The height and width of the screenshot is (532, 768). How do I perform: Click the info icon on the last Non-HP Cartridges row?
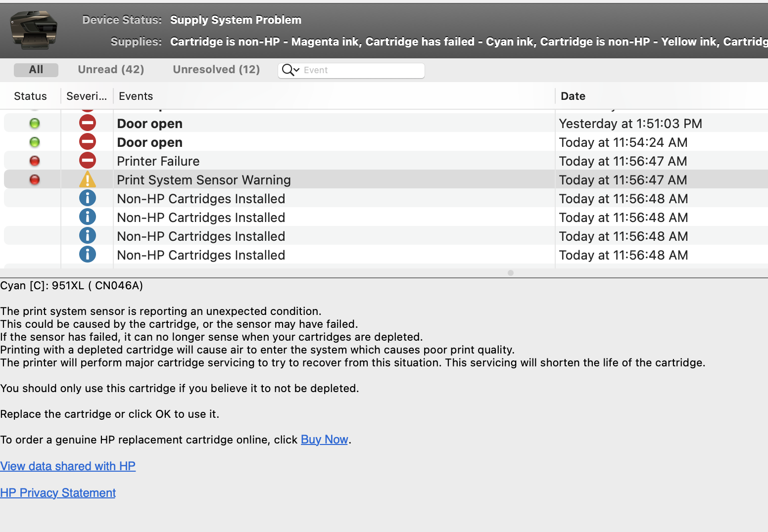point(88,255)
